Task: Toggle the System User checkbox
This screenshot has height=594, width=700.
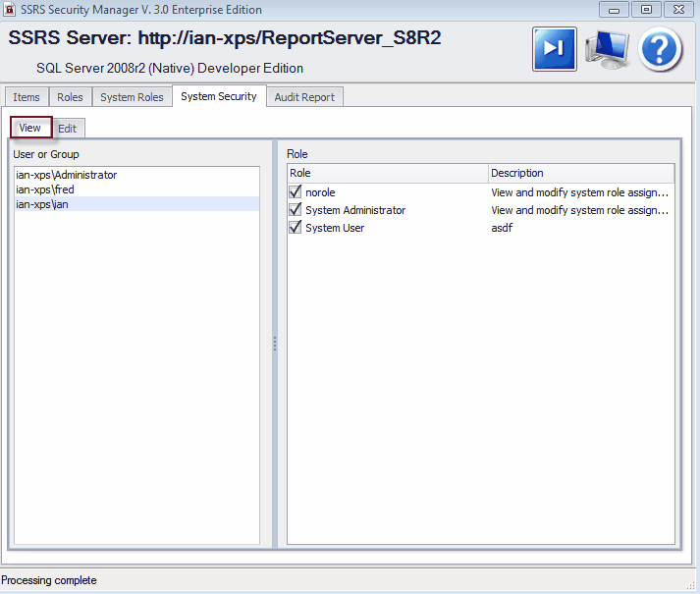Action: click(296, 228)
